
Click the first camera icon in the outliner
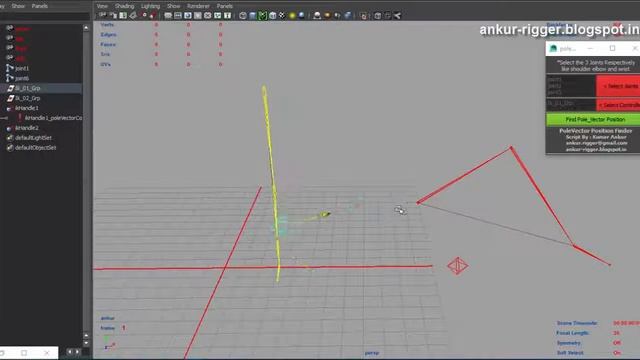pyautogui.click(x=9, y=28)
